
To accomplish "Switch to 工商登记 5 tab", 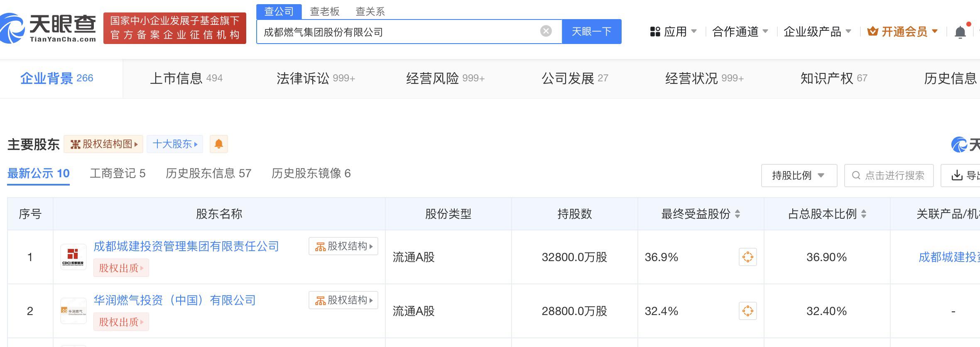I will pyautogui.click(x=118, y=173).
